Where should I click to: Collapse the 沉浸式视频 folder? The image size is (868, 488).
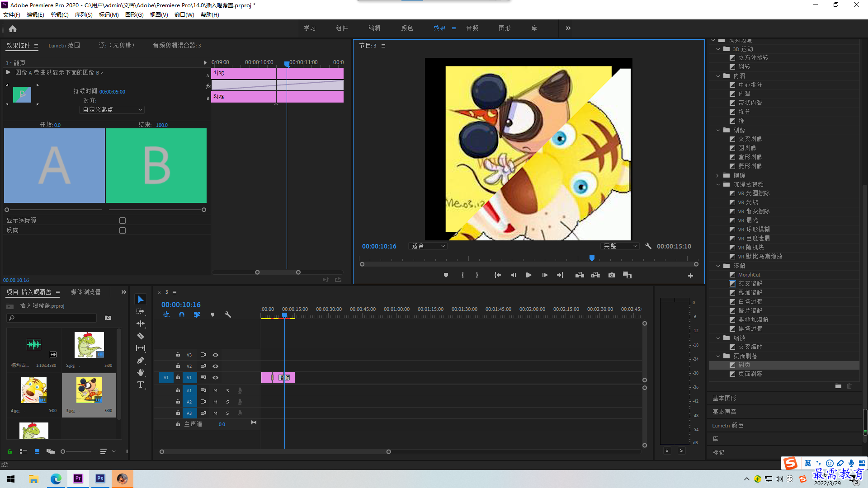pos(718,184)
